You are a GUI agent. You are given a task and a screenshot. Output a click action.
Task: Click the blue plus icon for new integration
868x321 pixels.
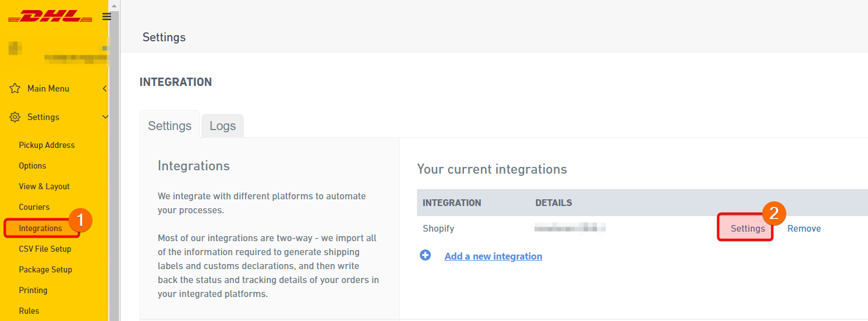point(425,256)
